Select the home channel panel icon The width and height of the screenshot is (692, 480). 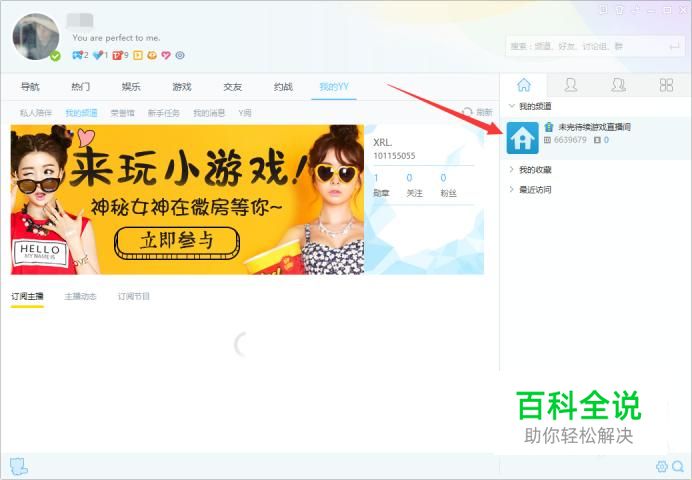coord(524,85)
